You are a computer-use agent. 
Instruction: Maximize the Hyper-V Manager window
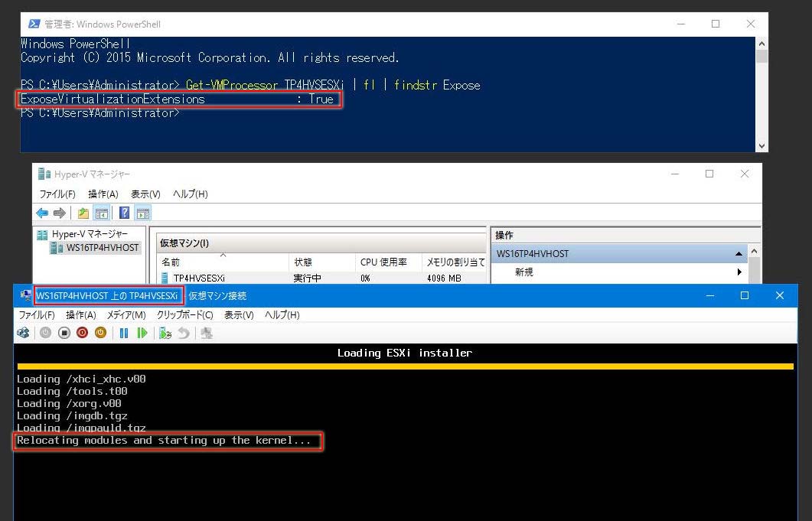tap(709, 174)
